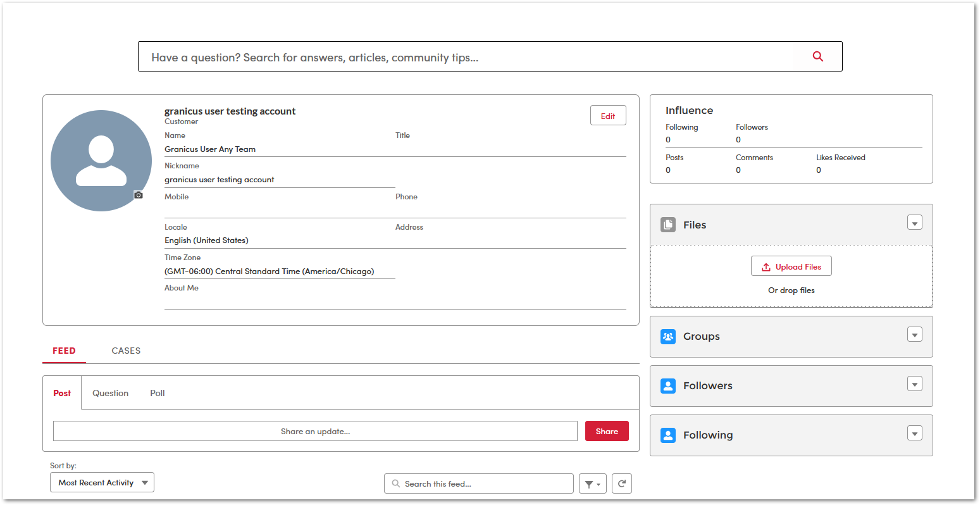Open the Most Recent Activity sort dropdown
The height and width of the screenshot is (505, 980).
point(101,482)
